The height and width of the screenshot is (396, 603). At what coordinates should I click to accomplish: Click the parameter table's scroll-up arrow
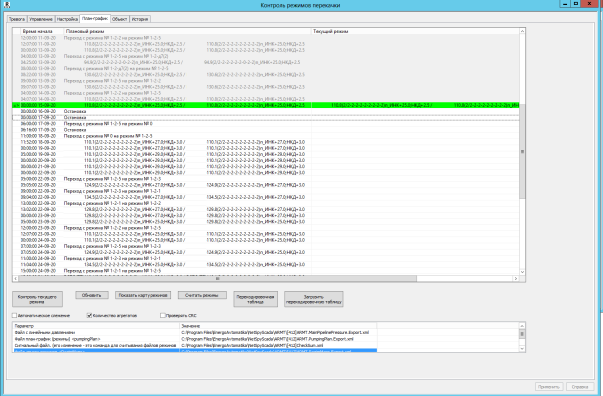point(522,326)
